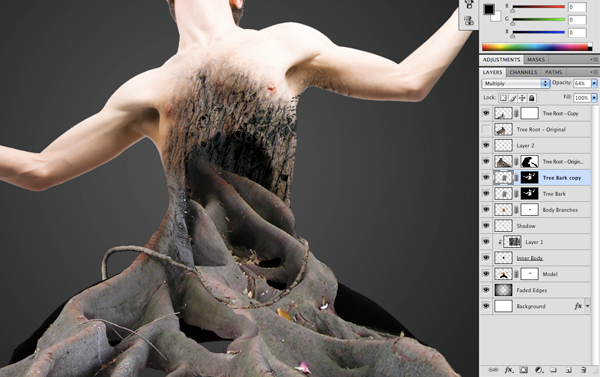Click the mask link chain on Tree Root - Copy
The width and height of the screenshot is (600, 377).
point(516,113)
